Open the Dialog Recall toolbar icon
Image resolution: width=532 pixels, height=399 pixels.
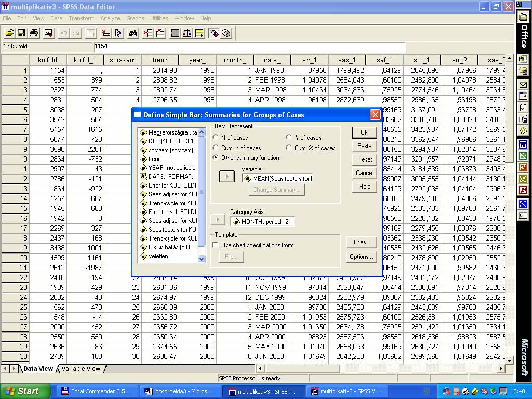48,33
